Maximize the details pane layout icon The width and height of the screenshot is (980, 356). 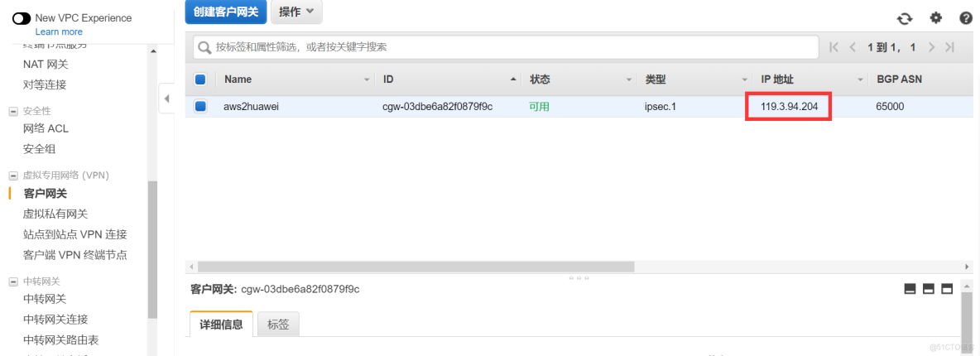point(947,288)
